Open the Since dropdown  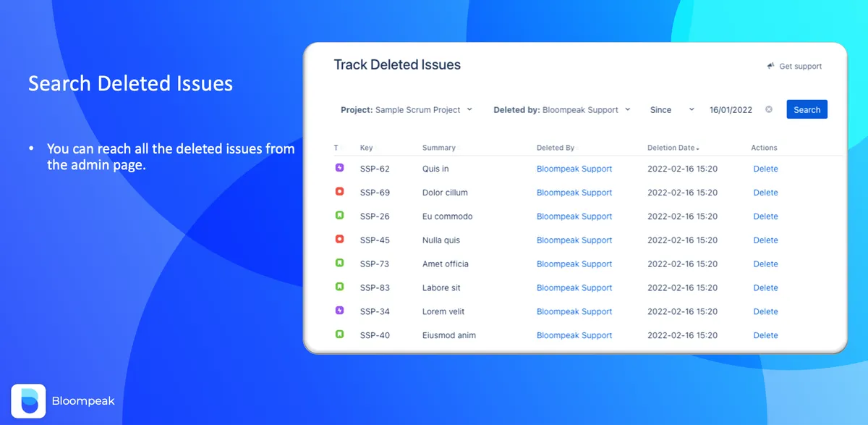click(672, 110)
